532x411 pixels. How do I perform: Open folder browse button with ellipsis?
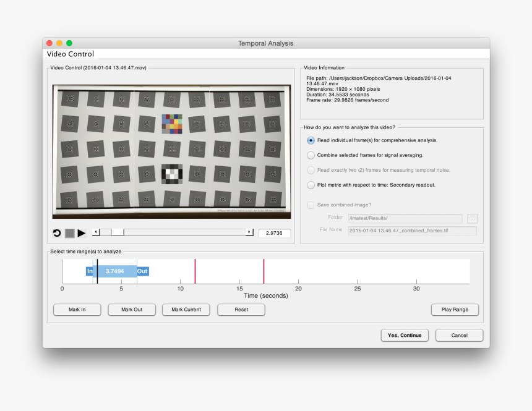[x=472, y=219]
